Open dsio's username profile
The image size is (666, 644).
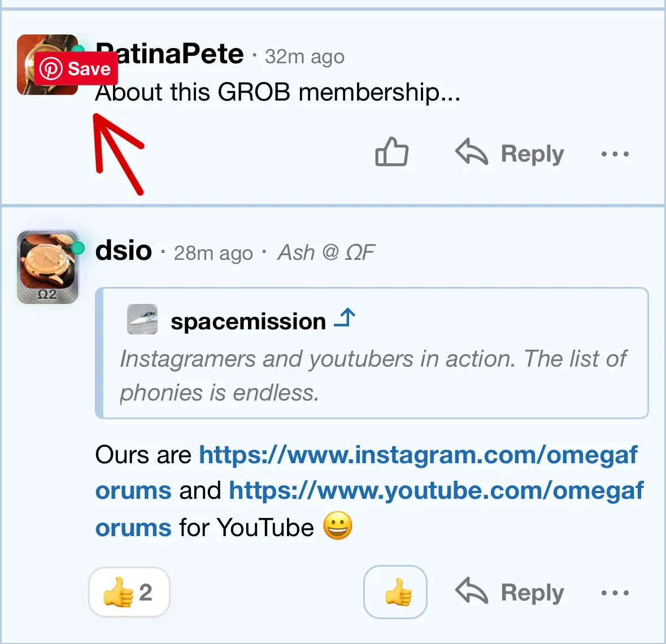[124, 250]
